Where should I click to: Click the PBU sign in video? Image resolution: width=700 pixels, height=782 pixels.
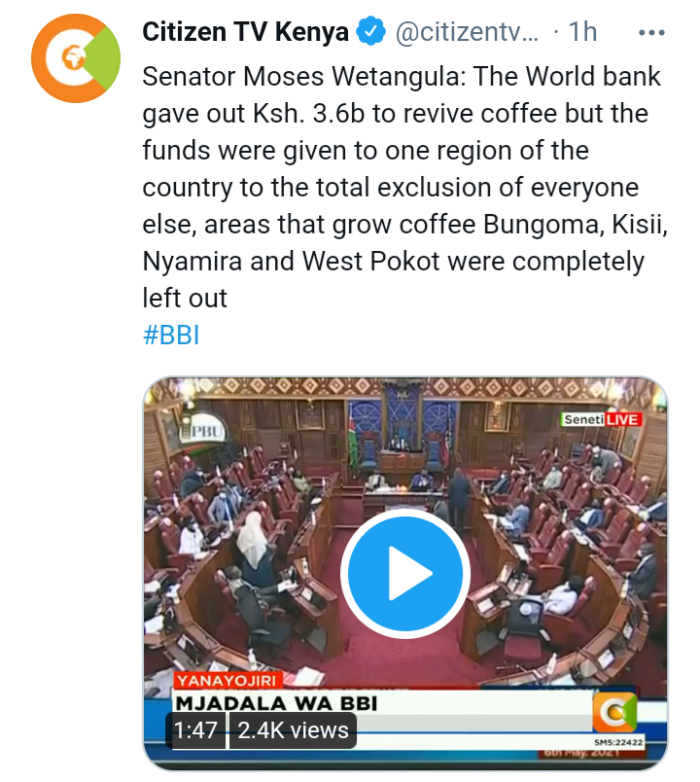(x=205, y=429)
